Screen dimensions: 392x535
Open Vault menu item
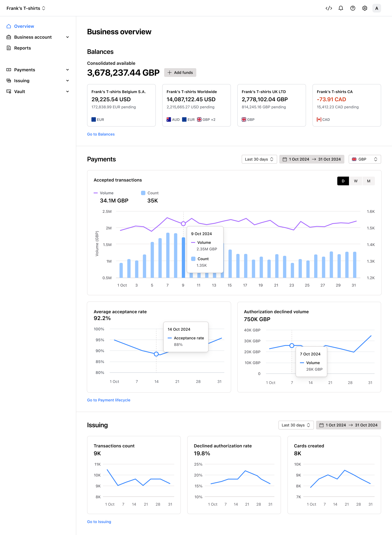click(20, 92)
